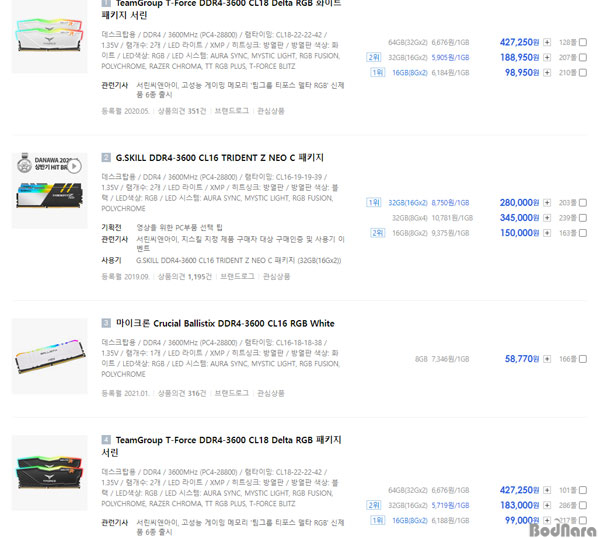The height and width of the screenshot is (540, 600).
Task: Tick the checkbox next to 203몰
Action: tap(583, 203)
